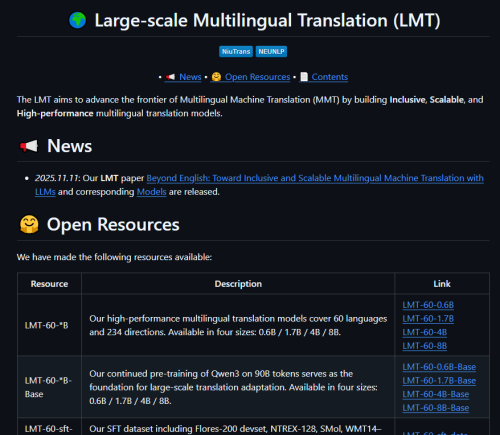Click the LLMs continuation of the paper link

click(45, 192)
